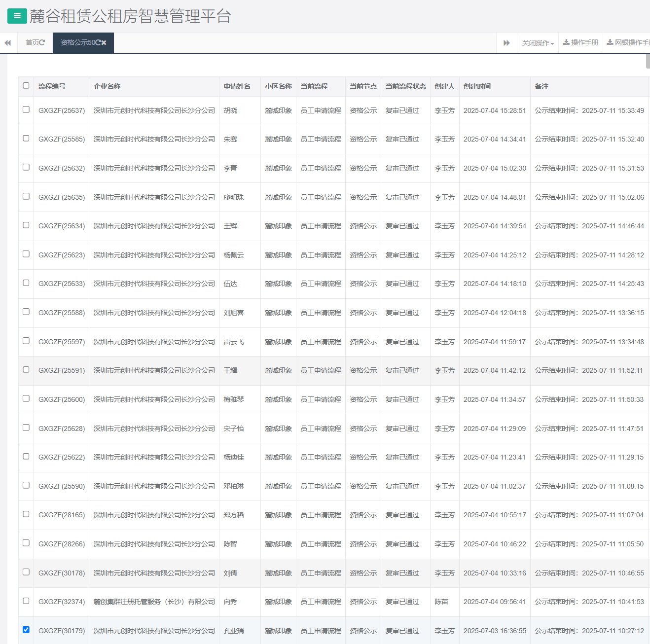Open the 关闭操作 dropdown
The image size is (650, 644).
click(537, 42)
